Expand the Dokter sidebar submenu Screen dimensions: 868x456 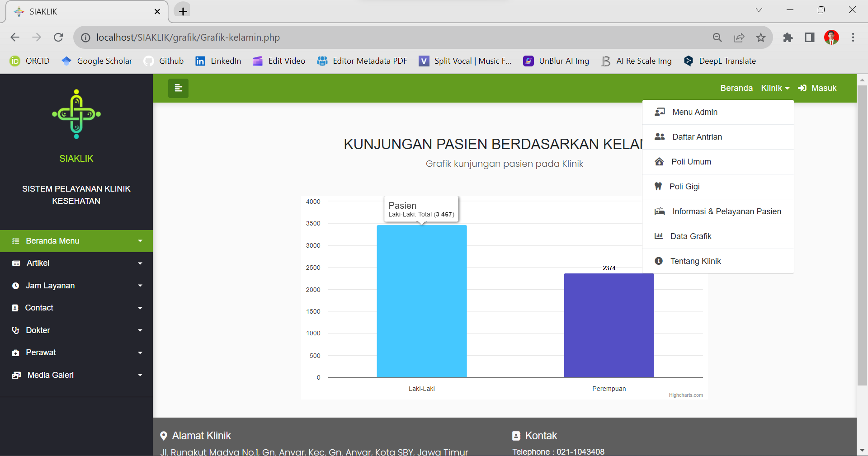click(76, 330)
